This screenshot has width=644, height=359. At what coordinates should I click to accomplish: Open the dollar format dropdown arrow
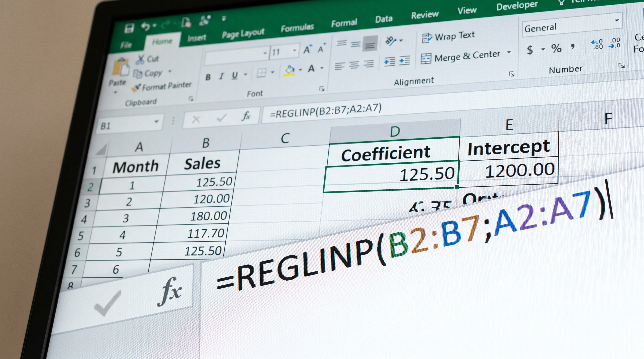tap(543, 49)
